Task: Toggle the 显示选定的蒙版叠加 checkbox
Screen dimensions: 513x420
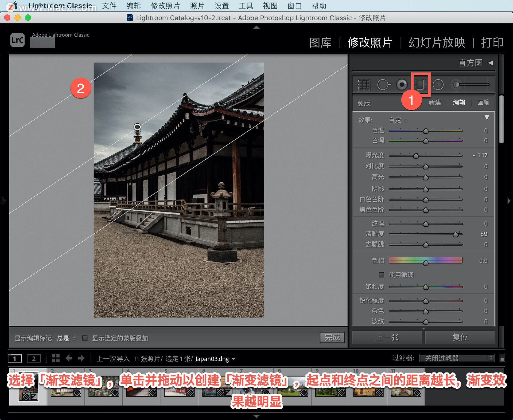Action: pyautogui.click(x=85, y=338)
